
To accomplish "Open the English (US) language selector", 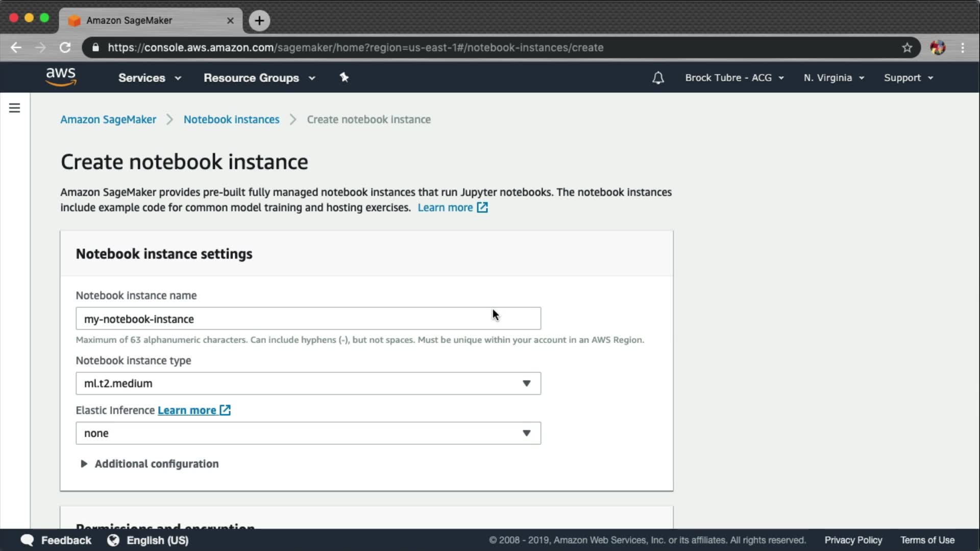I will pos(157,540).
